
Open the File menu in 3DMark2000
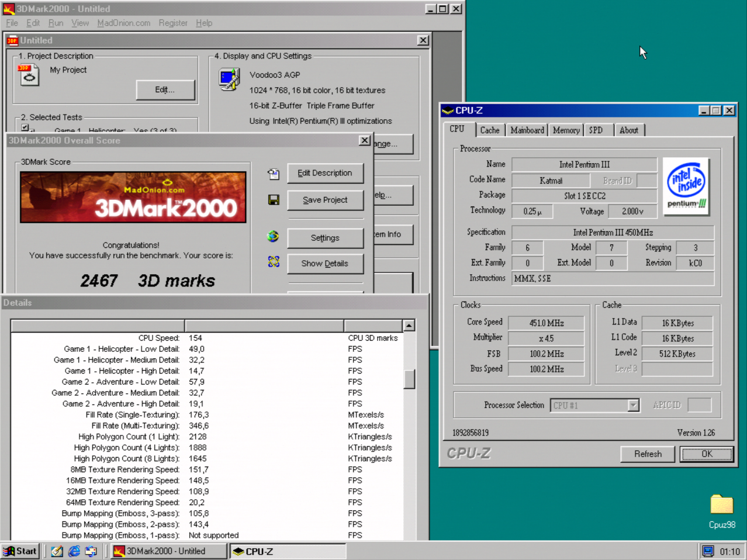(12, 23)
